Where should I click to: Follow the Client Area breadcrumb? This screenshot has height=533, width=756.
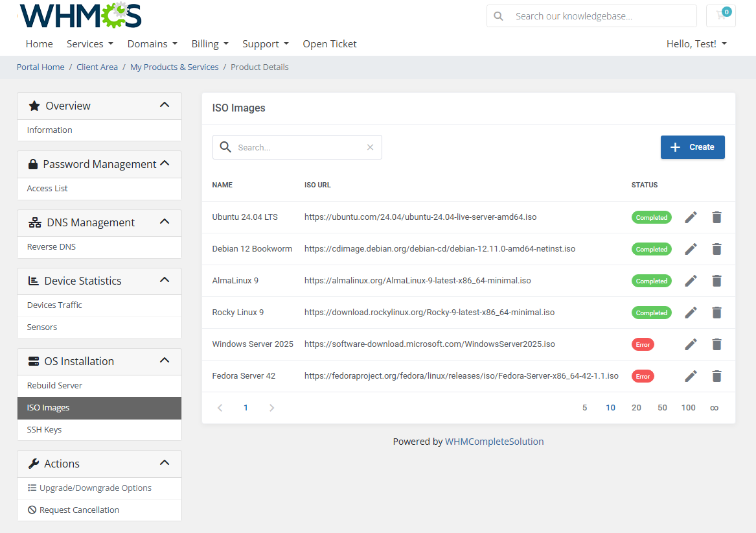(x=97, y=67)
